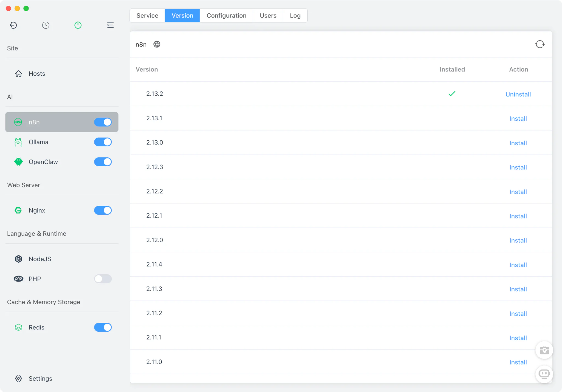The width and height of the screenshot is (562, 392).
Task: Enable the PHP service toggle
Action: tap(103, 279)
